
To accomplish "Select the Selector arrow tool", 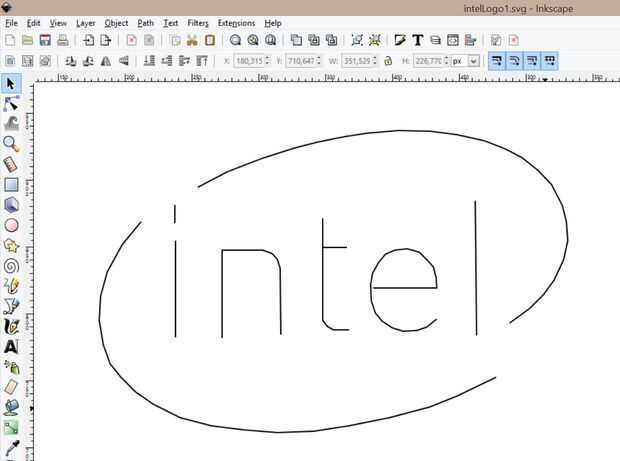I will click(11, 84).
